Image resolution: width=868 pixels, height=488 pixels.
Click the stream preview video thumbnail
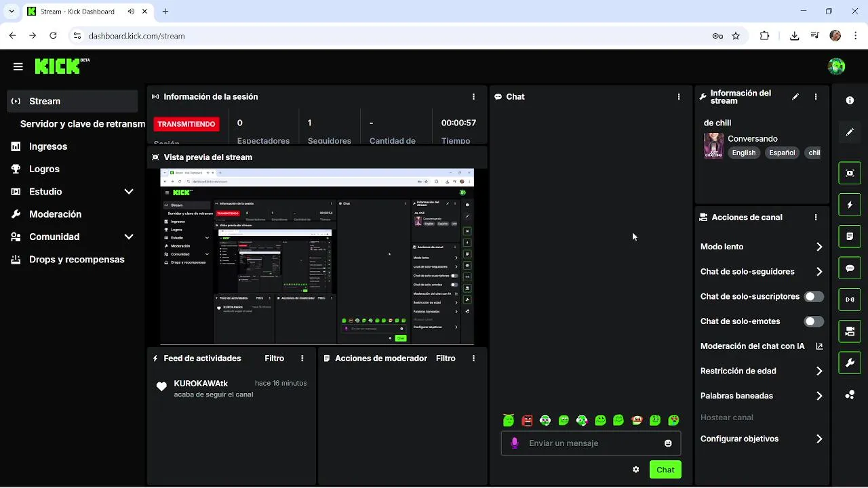point(317,257)
